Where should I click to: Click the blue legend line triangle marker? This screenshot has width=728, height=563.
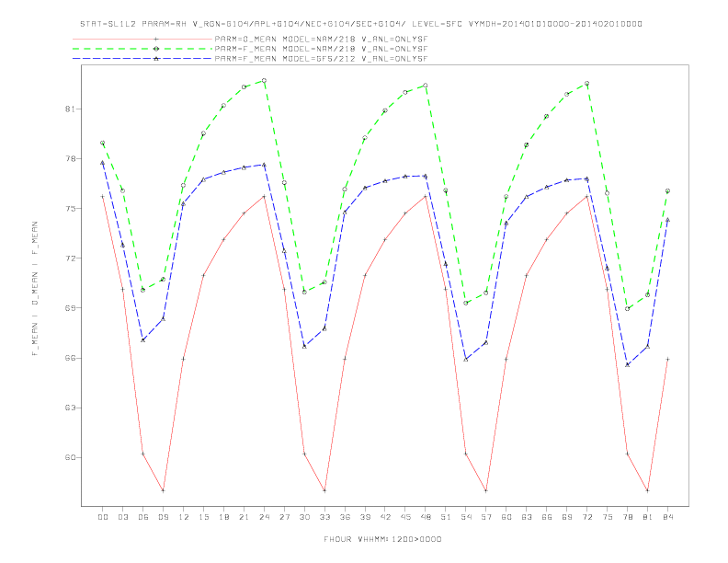(x=156, y=59)
